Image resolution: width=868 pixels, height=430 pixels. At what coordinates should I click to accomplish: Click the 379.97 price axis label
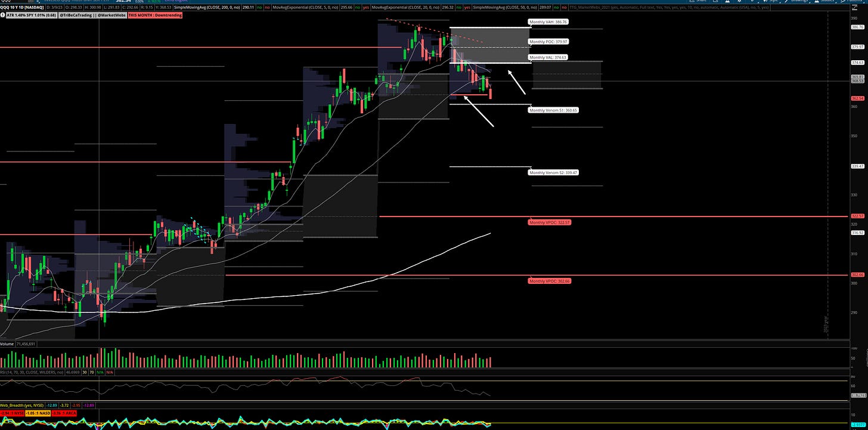[x=858, y=47]
